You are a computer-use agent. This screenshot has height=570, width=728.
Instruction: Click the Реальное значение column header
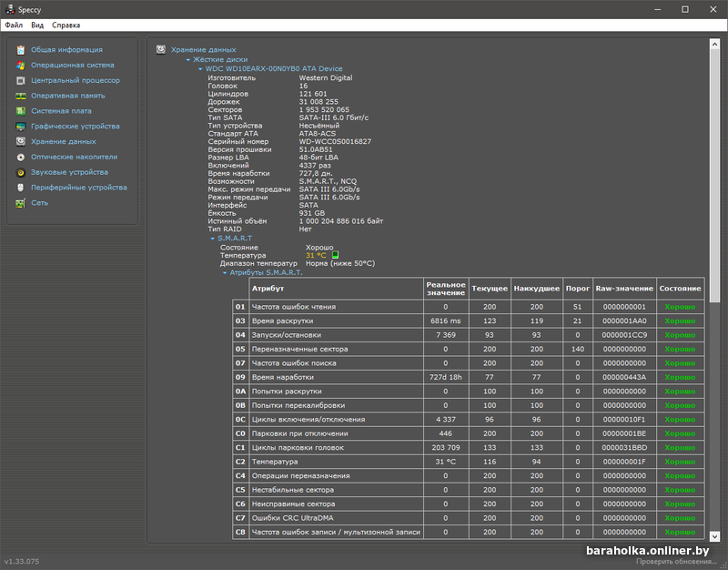click(x=446, y=289)
